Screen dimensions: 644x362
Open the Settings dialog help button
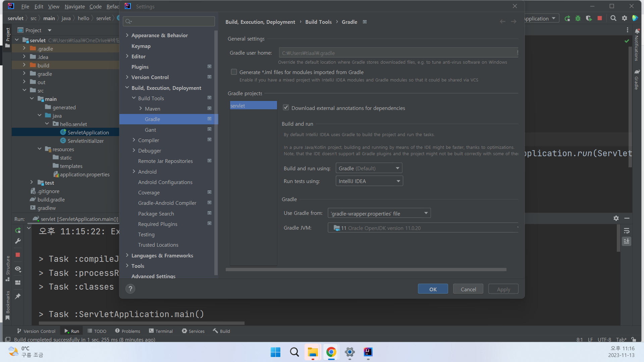[x=130, y=289]
